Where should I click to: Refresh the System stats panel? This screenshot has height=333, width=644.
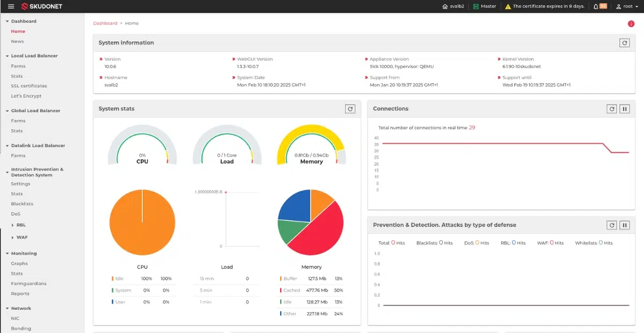(350, 109)
